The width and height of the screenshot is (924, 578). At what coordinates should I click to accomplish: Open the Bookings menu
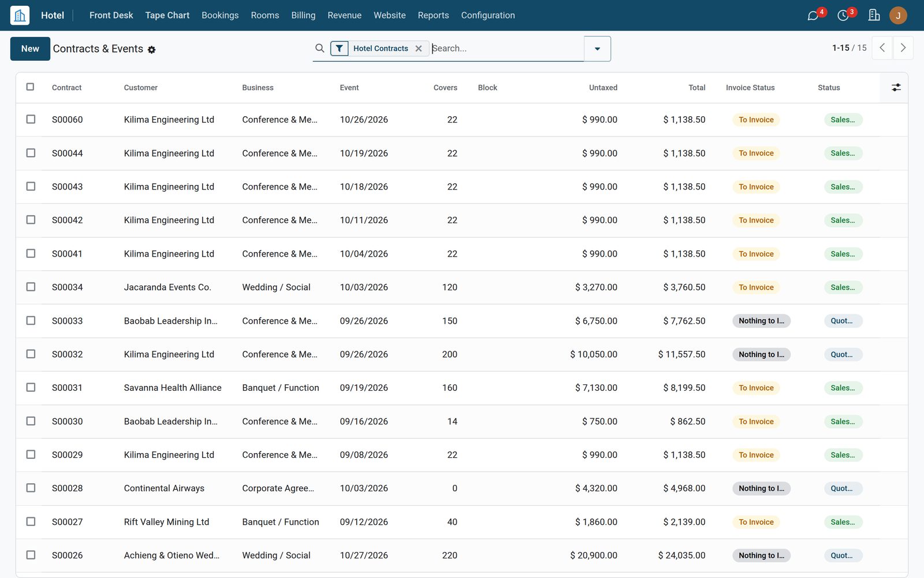pyautogui.click(x=220, y=16)
